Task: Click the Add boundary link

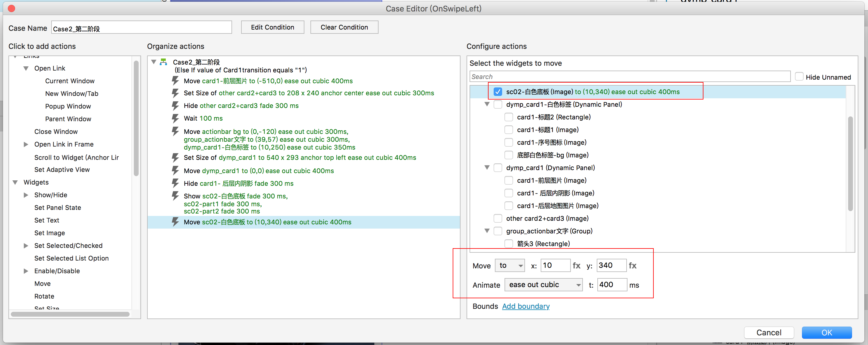Action: 526,306
